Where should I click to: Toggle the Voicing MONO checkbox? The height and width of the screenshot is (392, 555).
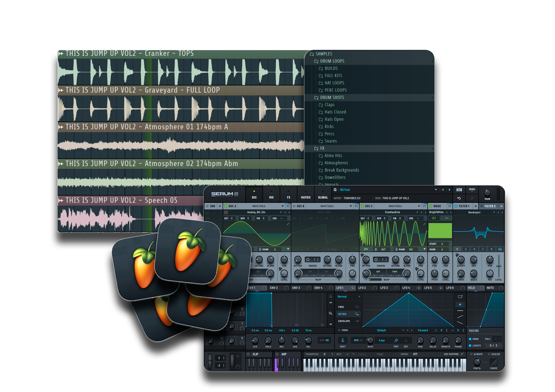pos(470,339)
